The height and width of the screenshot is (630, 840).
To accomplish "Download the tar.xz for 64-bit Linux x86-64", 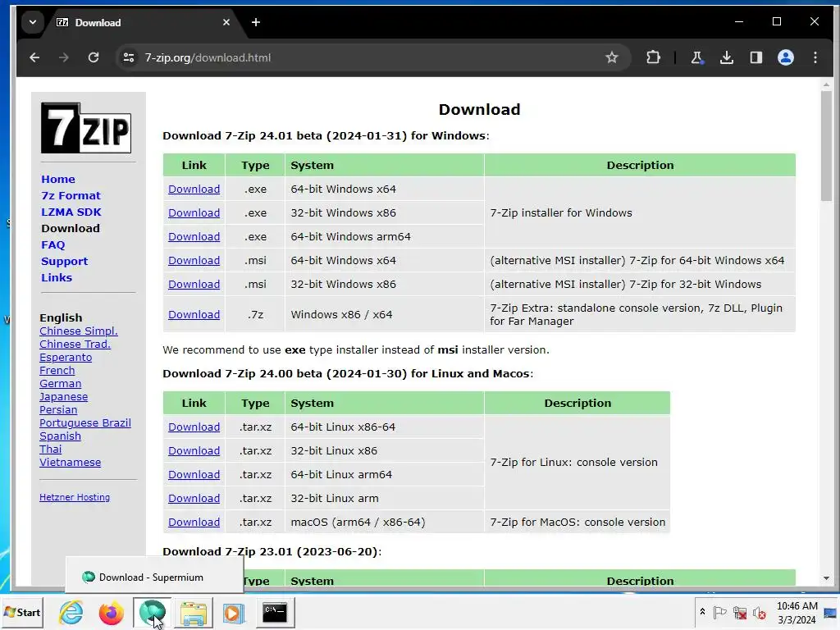I will coord(194,427).
